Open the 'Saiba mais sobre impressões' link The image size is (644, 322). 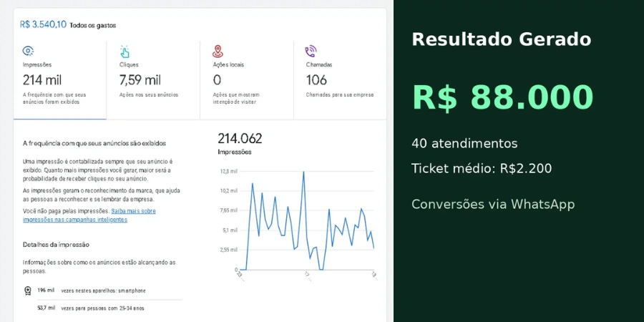coord(89,215)
